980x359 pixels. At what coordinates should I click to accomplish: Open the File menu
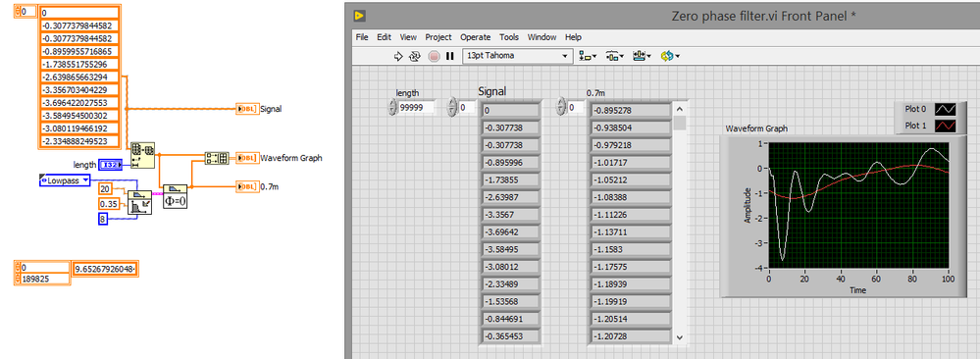click(362, 37)
